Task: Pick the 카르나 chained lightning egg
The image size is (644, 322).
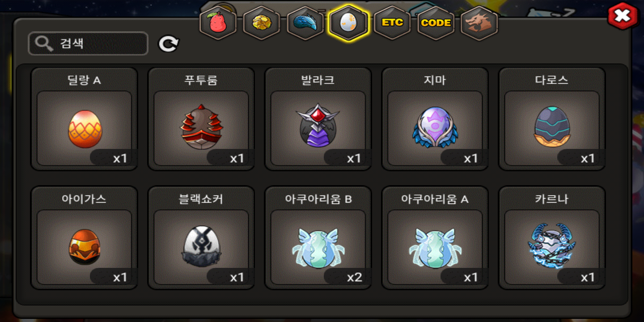Action: [x=552, y=238]
